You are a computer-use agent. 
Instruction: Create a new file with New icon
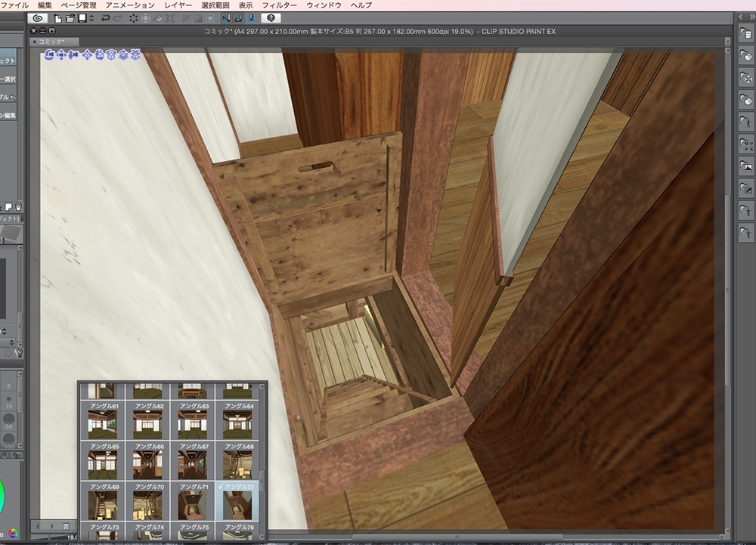pos(57,17)
